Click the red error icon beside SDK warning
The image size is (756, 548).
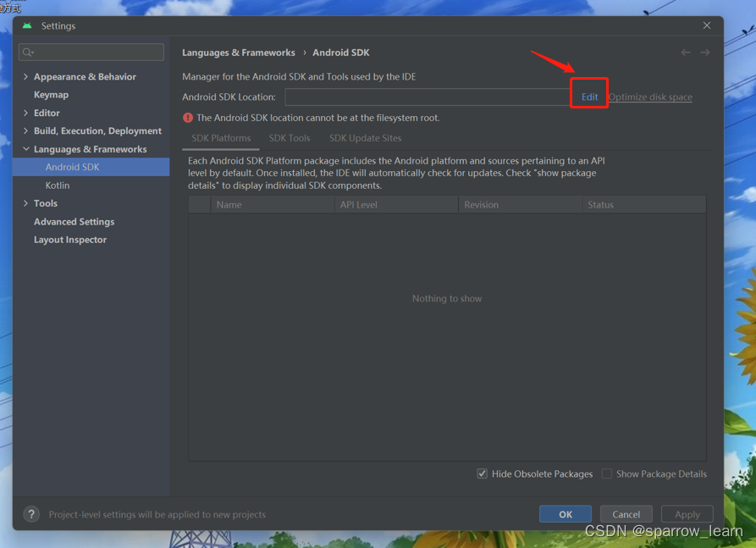coord(188,118)
